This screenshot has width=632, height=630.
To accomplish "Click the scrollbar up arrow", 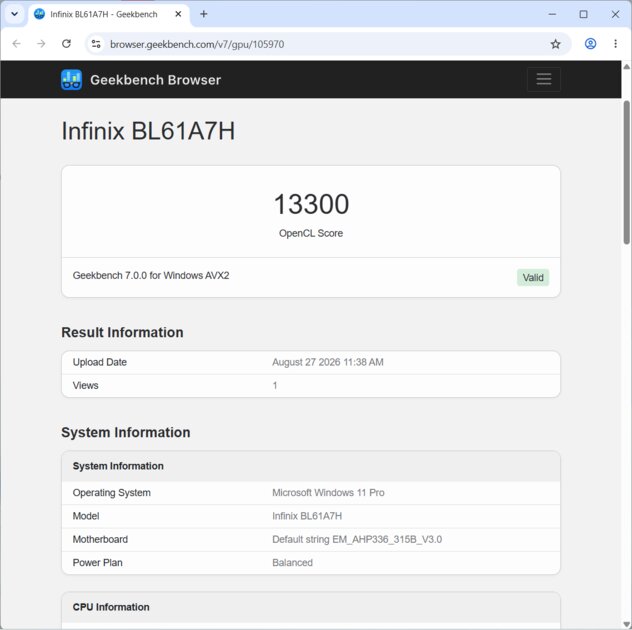I will [627, 66].
